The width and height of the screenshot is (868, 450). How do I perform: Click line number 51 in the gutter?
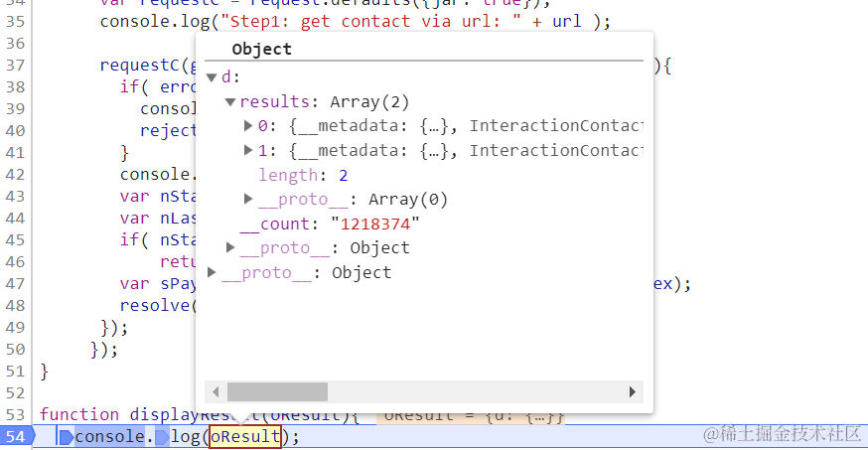tap(16, 371)
